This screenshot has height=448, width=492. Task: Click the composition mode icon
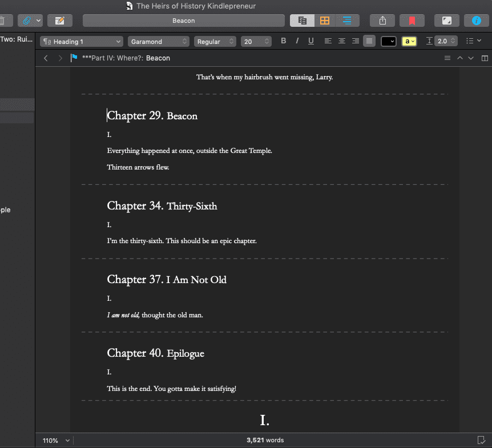coord(447,21)
